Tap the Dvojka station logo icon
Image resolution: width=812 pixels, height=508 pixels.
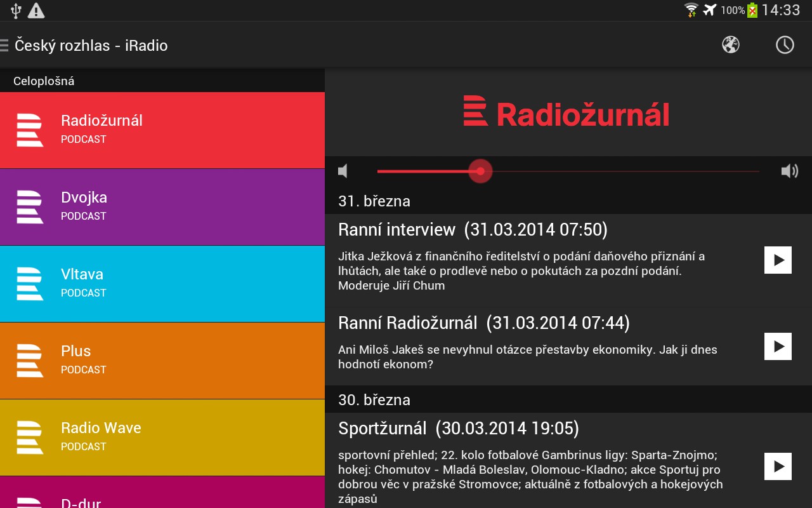(x=30, y=207)
